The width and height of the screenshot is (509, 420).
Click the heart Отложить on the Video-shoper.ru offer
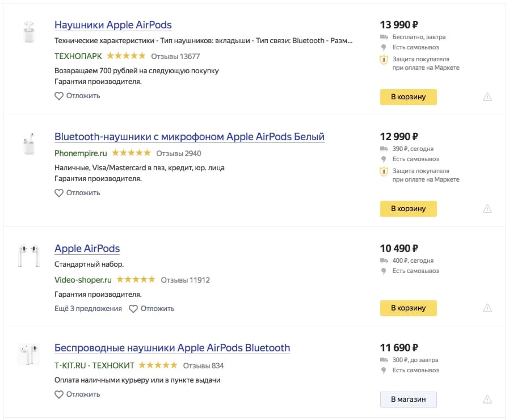[133, 309]
